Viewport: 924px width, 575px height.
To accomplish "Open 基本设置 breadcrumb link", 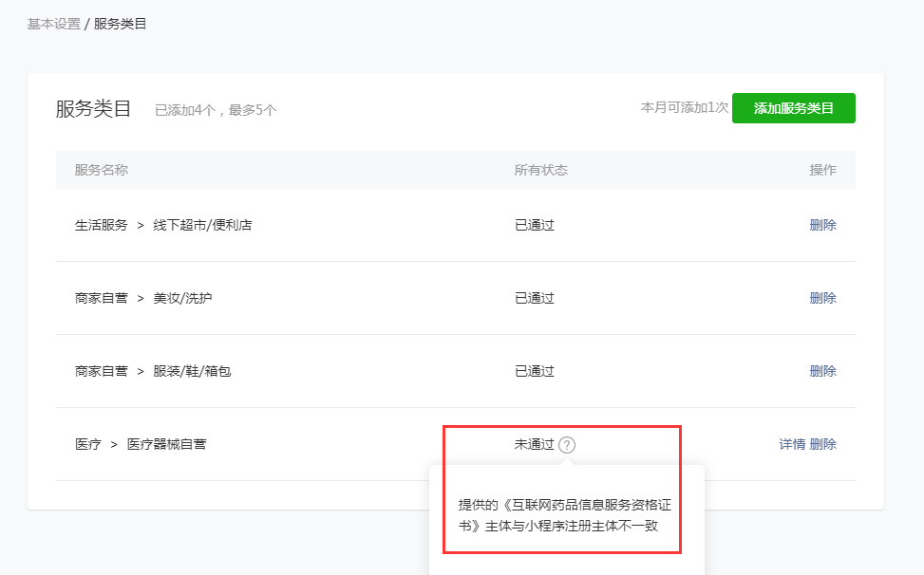I will (53, 24).
